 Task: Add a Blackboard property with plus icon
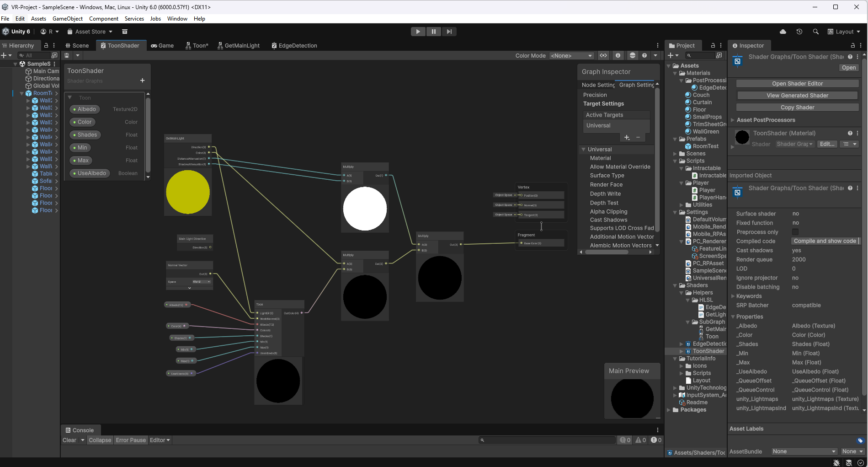point(142,81)
